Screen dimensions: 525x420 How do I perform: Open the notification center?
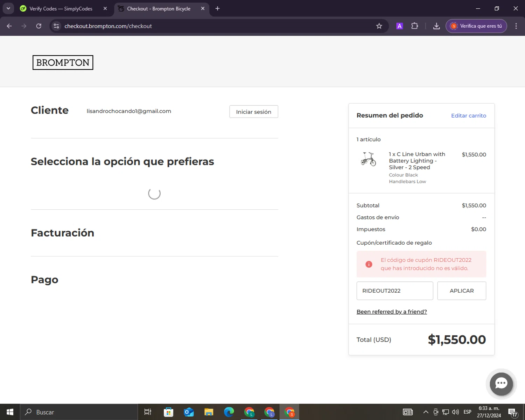coord(513,412)
